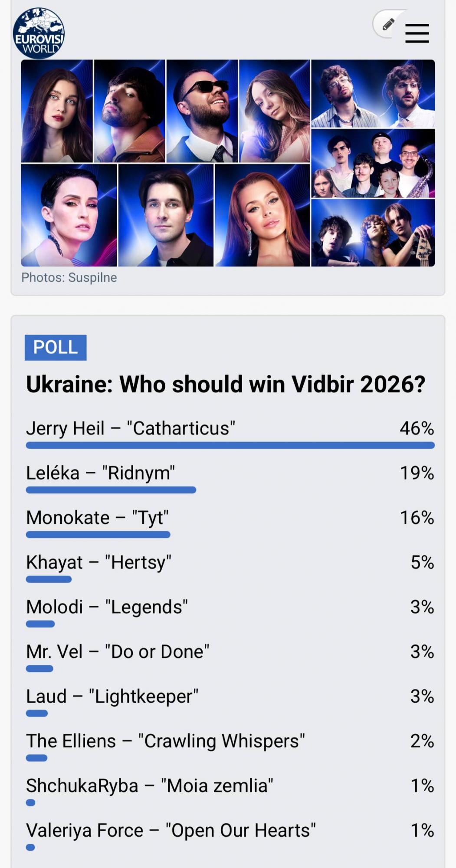Click Jerry Heil's vote percentage bar

tap(230, 444)
